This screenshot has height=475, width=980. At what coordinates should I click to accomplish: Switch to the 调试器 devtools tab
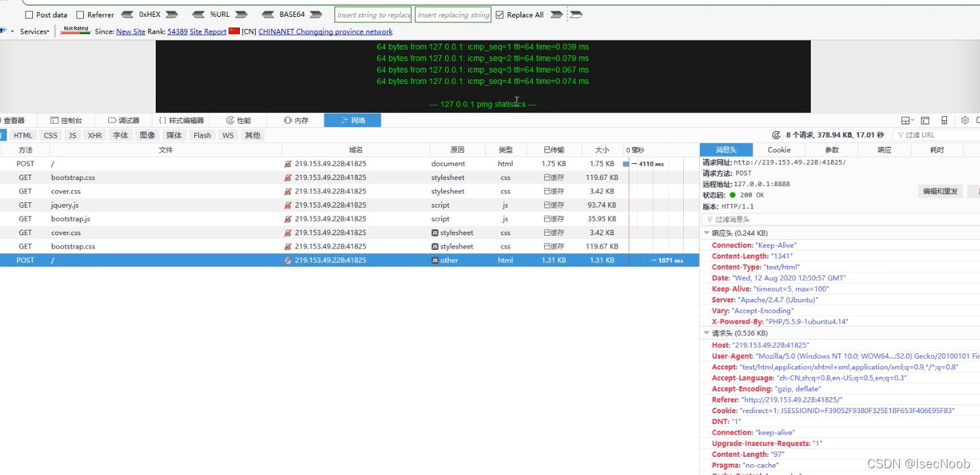[x=124, y=120]
